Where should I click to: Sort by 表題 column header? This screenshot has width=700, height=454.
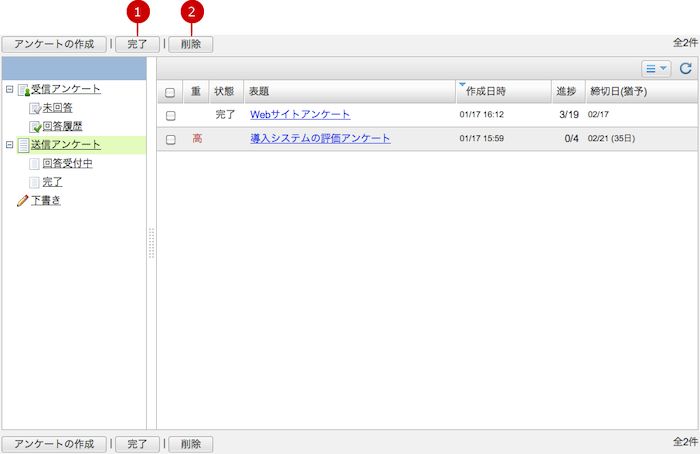350,92
